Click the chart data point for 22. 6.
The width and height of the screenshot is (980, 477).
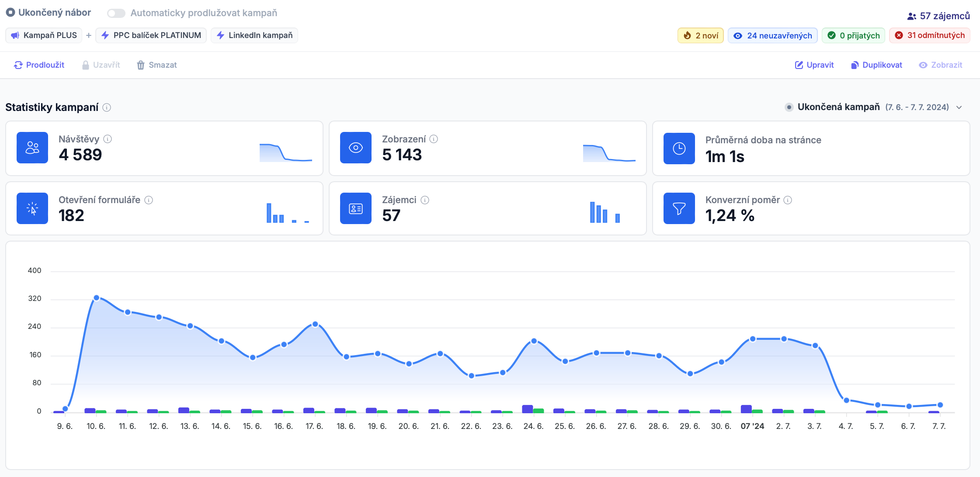471,376
